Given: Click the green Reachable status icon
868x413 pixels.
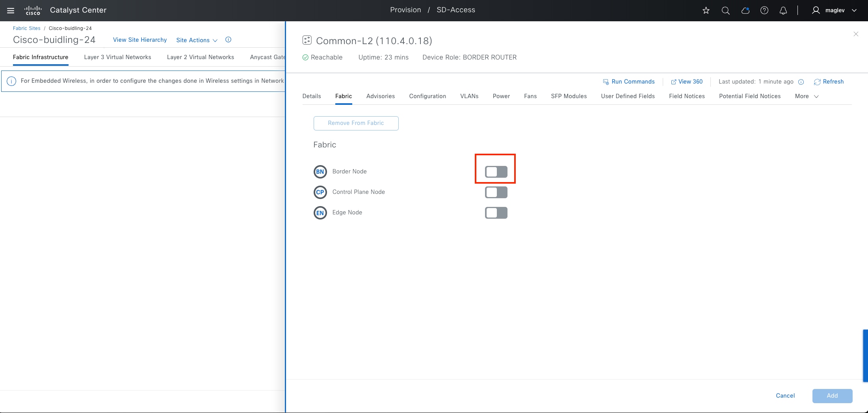Looking at the screenshot, I should pyautogui.click(x=305, y=58).
